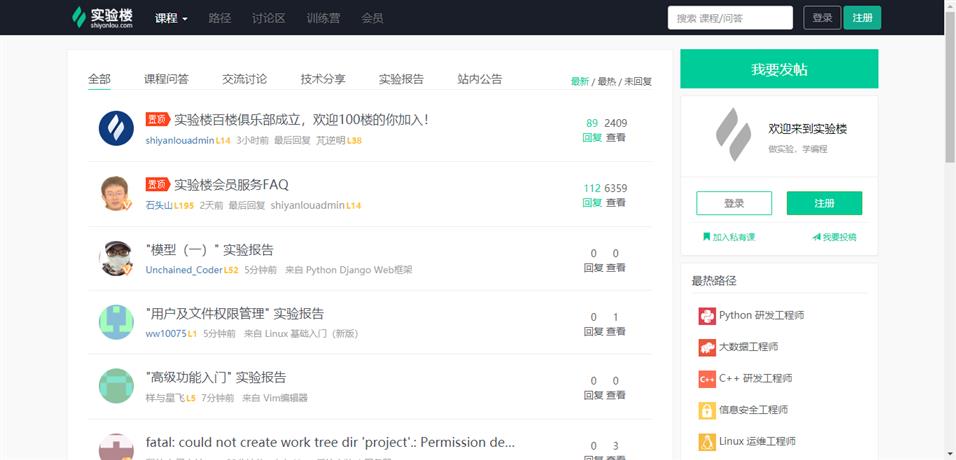Viewport: 956px width, 460px height.
Task: Go to 路径 in top navigation
Action: [x=219, y=18]
